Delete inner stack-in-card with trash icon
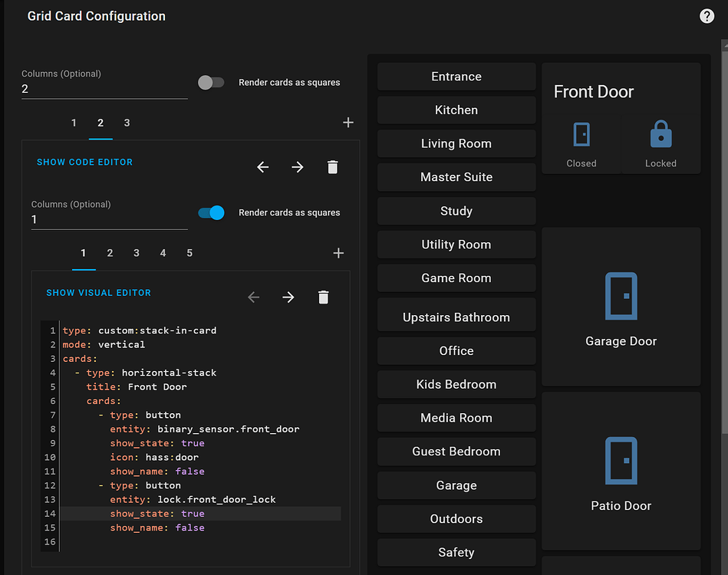Image resolution: width=728 pixels, height=575 pixels. (323, 297)
